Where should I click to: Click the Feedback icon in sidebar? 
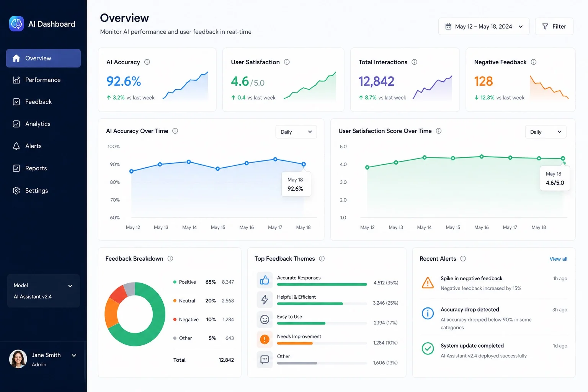(16, 102)
